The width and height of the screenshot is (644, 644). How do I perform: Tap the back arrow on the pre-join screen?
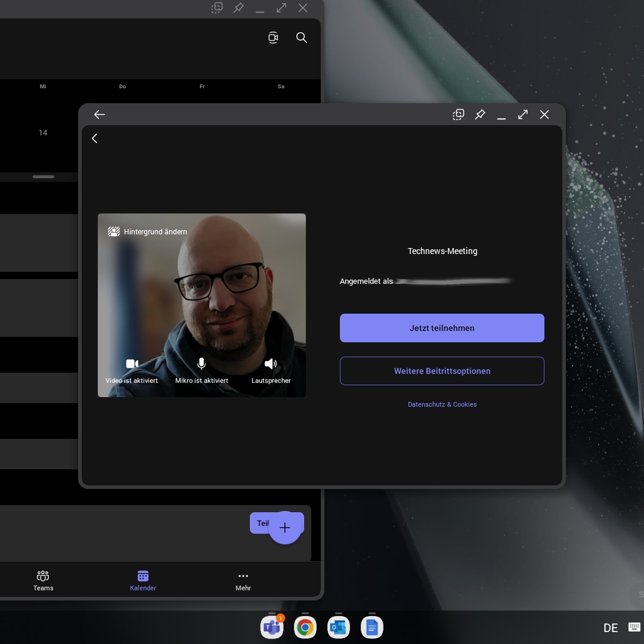[x=95, y=138]
